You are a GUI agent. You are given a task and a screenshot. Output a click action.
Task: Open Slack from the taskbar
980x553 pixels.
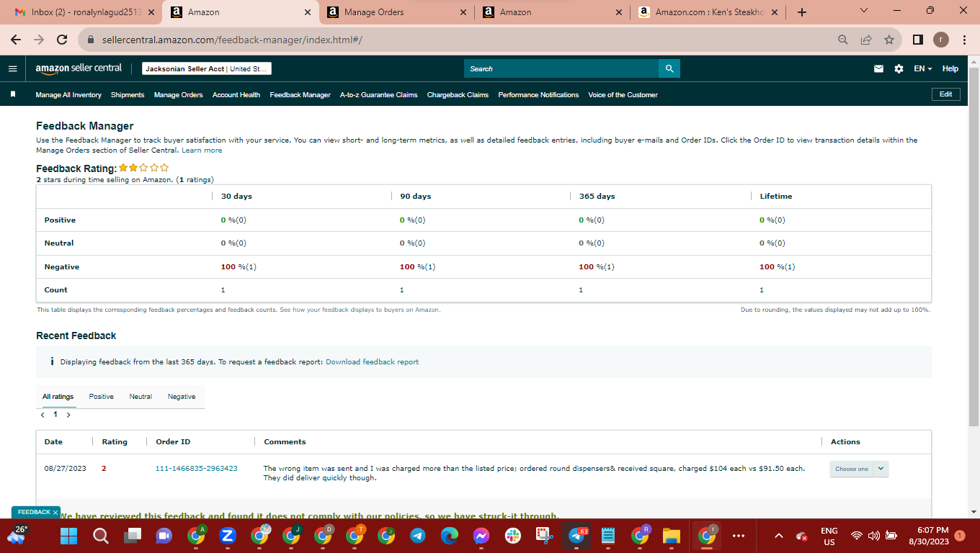513,536
